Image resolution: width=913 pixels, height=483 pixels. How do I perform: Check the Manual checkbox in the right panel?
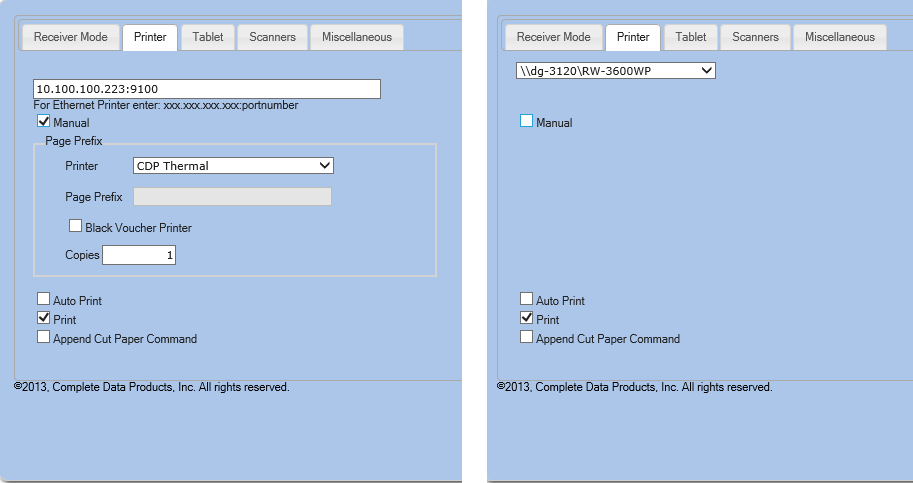[x=527, y=122]
